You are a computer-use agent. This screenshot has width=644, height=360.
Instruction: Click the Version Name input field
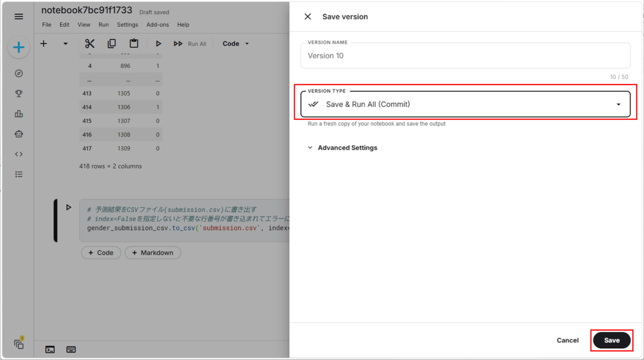point(465,56)
